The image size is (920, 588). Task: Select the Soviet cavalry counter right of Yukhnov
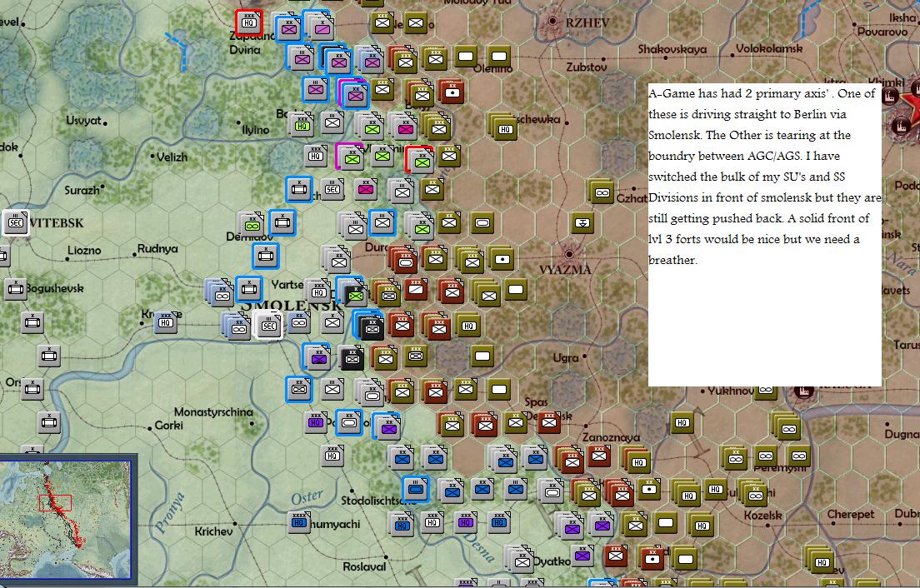tap(766, 390)
